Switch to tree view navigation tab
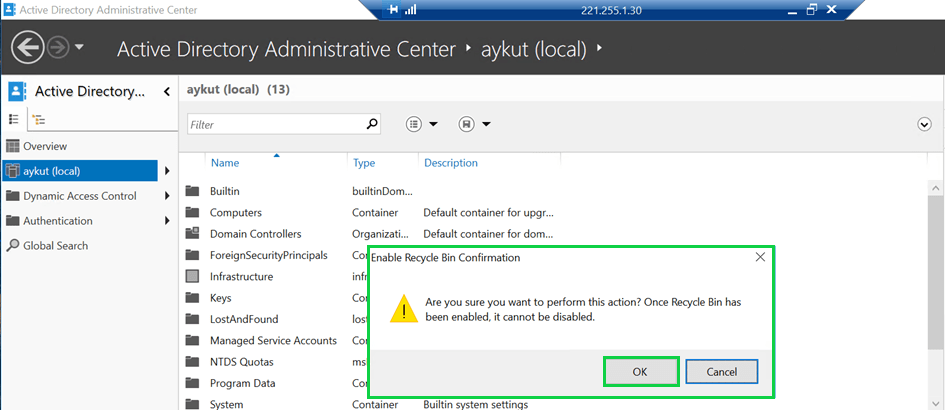The width and height of the screenshot is (945, 410). (39, 119)
